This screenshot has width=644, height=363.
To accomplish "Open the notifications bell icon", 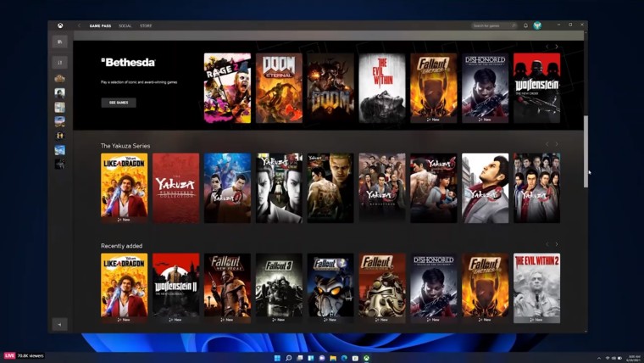I will coord(525,25).
